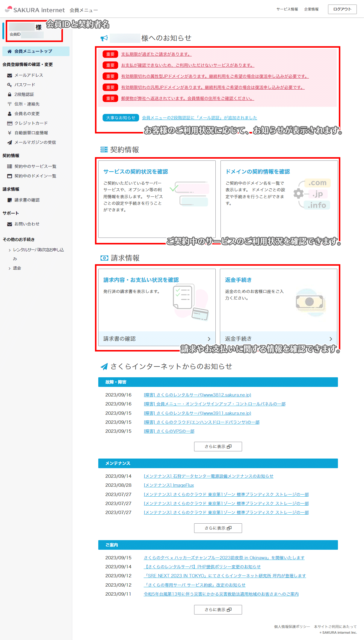Click the chevron on 返金手続き card footer
Viewport: 364px width, 640px height.
tap(331, 339)
